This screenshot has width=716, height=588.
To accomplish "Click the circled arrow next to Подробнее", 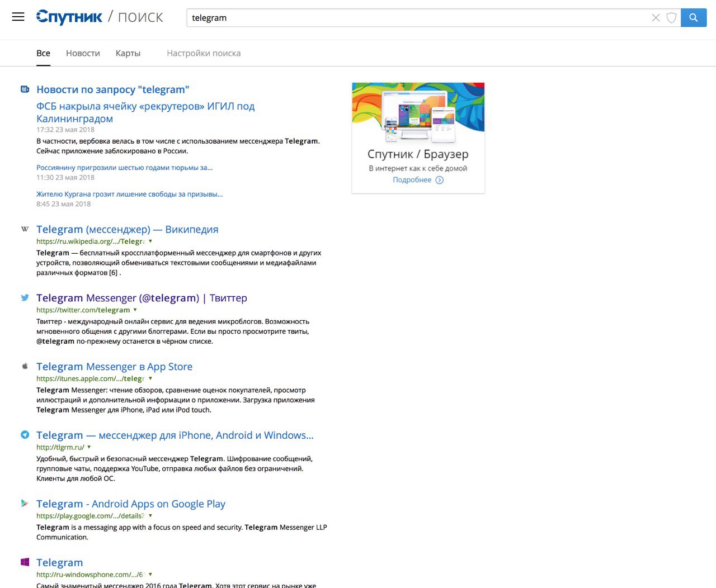I will click(x=440, y=180).
